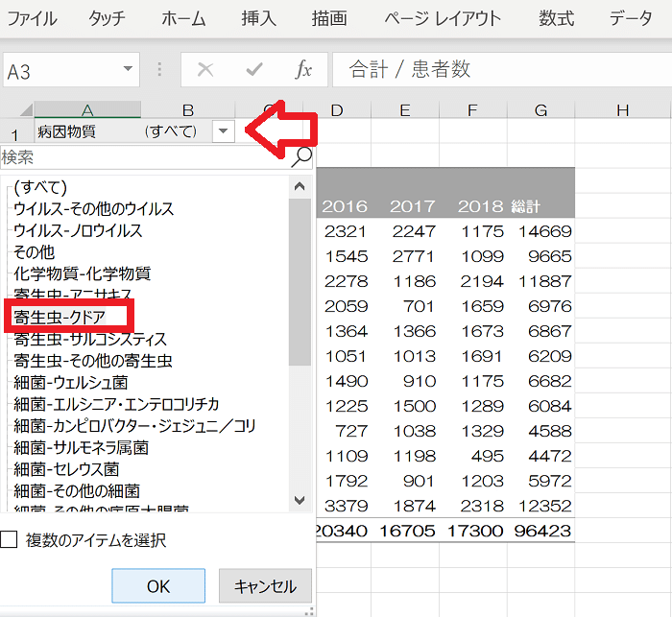Click the list scrollbar down arrow

(300, 500)
